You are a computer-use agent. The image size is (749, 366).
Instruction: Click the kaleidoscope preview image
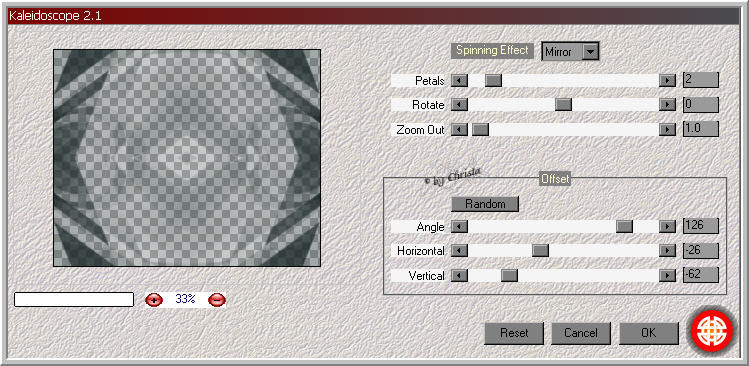pos(187,158)
